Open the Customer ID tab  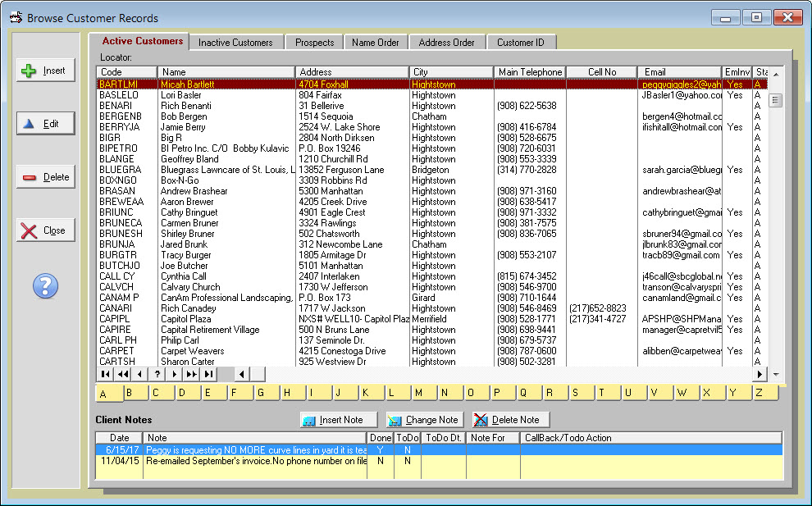click(521, 43)
